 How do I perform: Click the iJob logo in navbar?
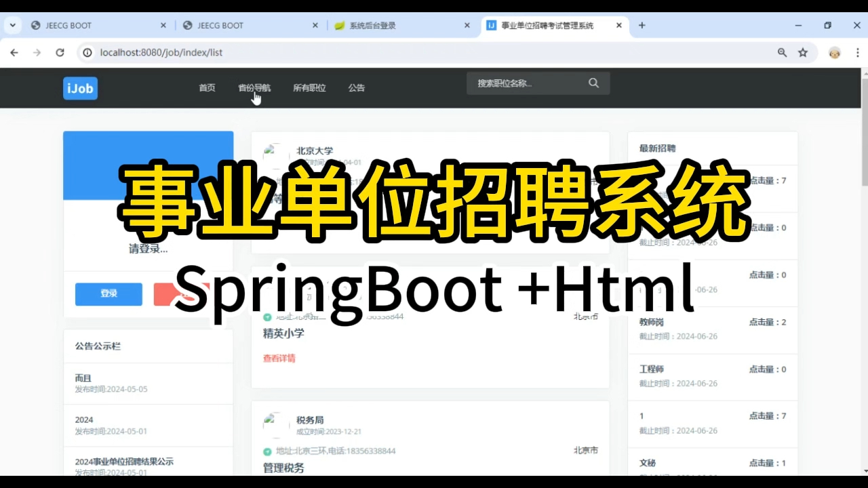click(x=79, y=88)
